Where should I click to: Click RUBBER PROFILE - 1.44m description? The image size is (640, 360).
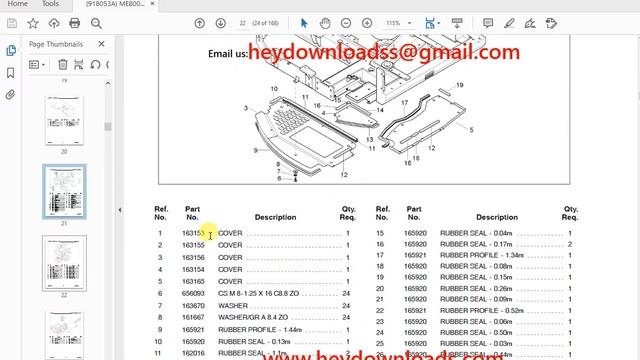click(x=260, y=329)
